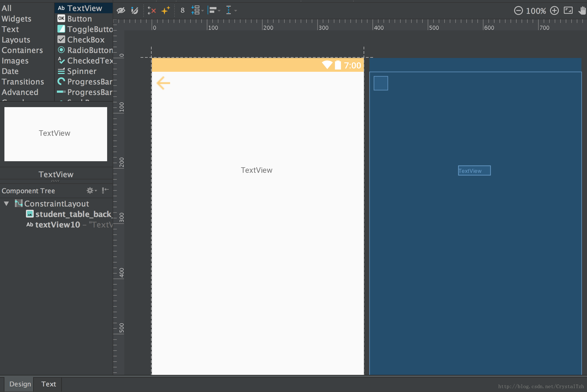This screenshot has width=587, height=392.
Task: Open guidelines dropdown
Action: (x=231, y=10)
